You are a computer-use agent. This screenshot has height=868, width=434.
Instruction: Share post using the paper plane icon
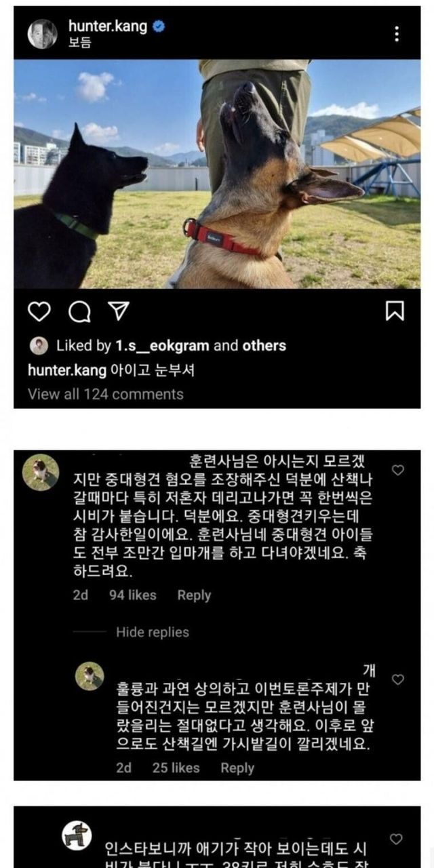[119, 311]
